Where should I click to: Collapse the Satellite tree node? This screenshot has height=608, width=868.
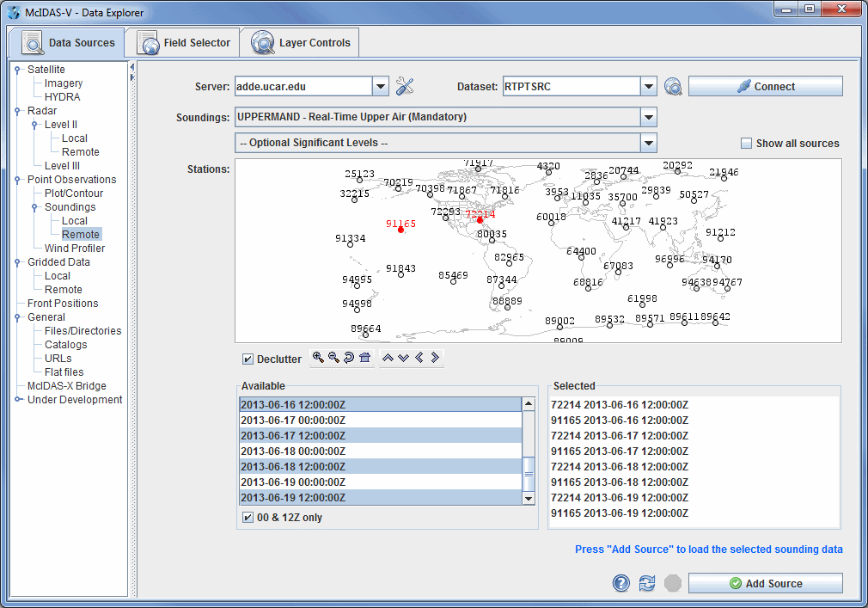[17, 70]
